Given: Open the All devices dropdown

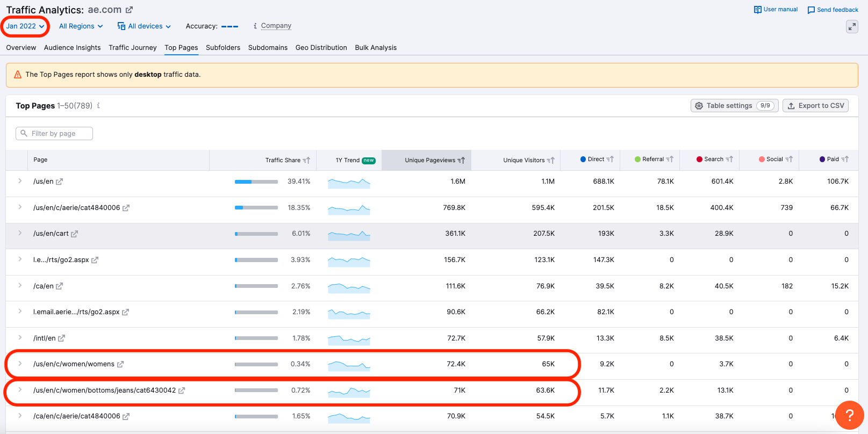Looking at the screenshot, I should point(144,26).
